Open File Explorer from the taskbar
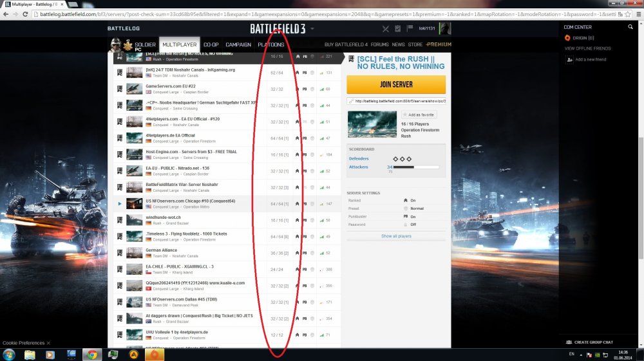The width and height of the screenshot is (644, 361). 30,355
